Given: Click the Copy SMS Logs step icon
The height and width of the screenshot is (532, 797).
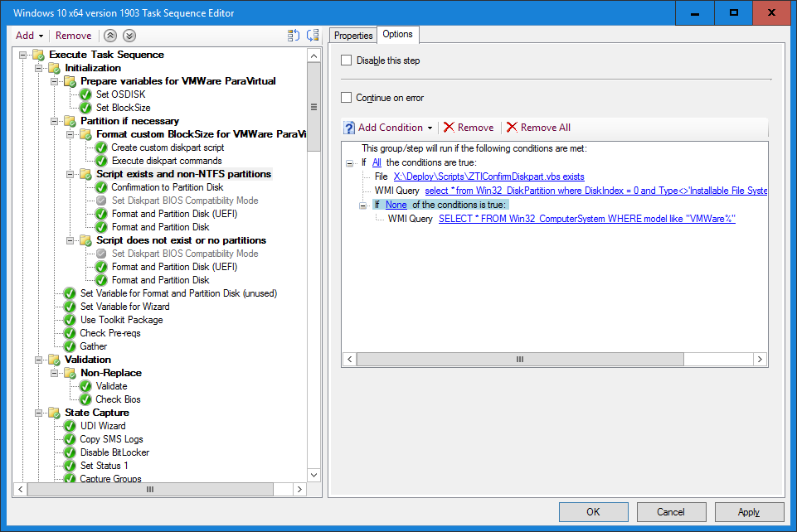Looking at the screenshot, I should pos(70,439).
